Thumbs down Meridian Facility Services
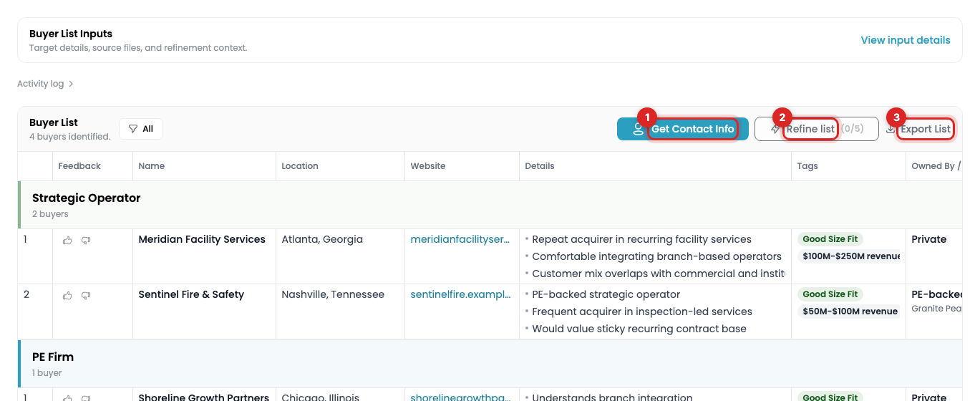 click(86, 240)
